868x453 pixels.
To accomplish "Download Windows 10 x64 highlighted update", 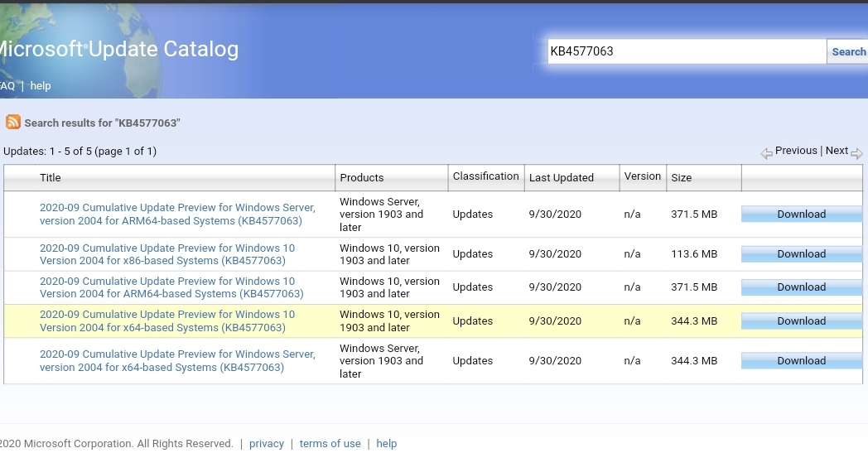I will 802,321.
